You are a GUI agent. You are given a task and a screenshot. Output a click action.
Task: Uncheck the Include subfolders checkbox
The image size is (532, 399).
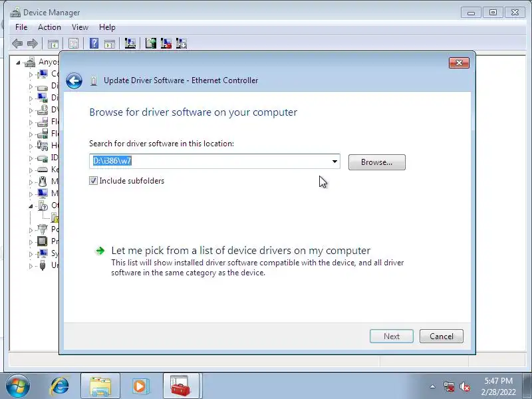coord(93,181)
